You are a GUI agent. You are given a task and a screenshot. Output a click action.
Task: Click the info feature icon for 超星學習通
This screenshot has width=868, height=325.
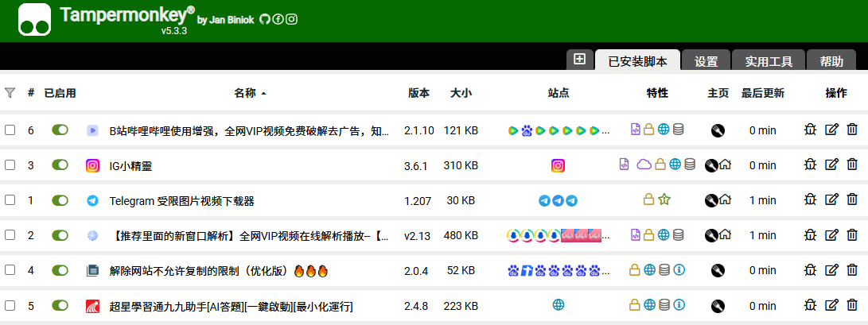[x=679, y=305]
